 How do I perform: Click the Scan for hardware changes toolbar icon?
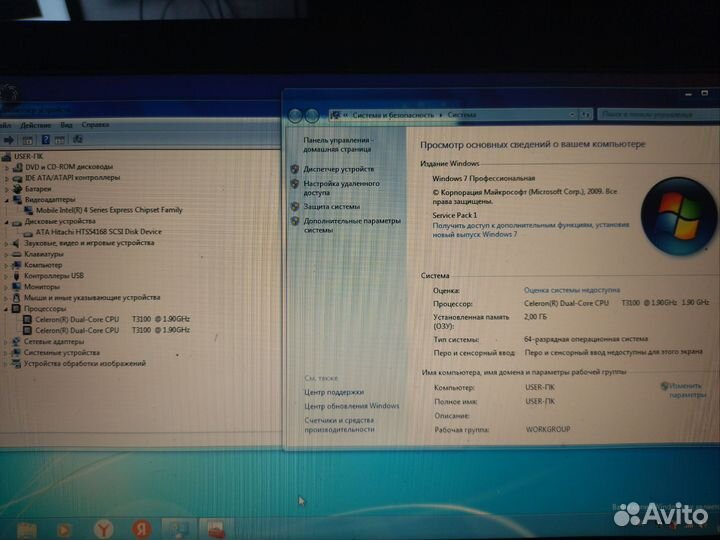point(78,139)
